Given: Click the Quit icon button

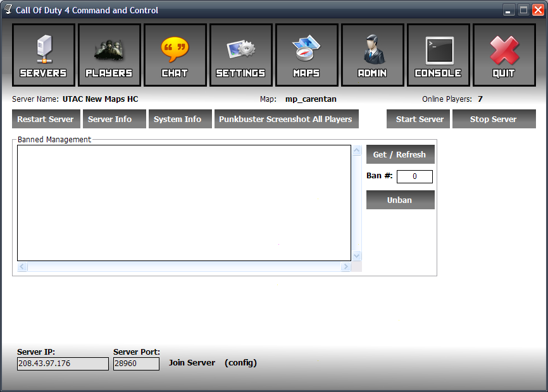Looking at the screenshot, I should click(x=504, y=55).
